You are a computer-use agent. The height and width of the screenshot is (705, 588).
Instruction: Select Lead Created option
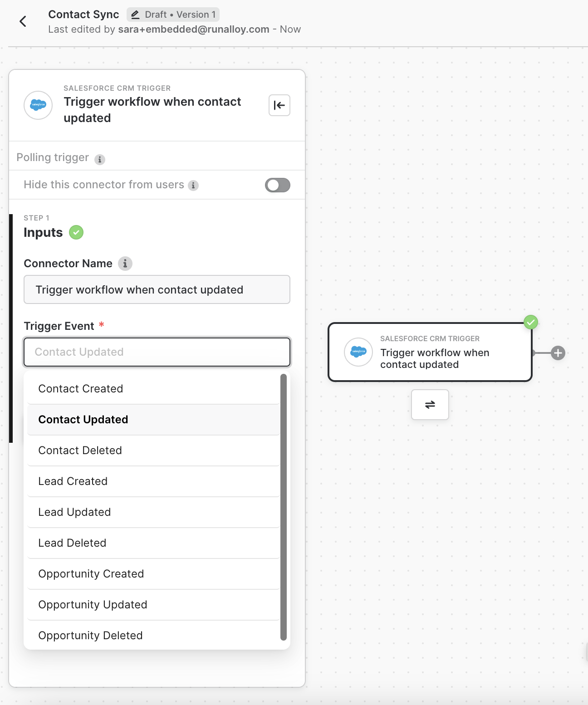(73, 481)
